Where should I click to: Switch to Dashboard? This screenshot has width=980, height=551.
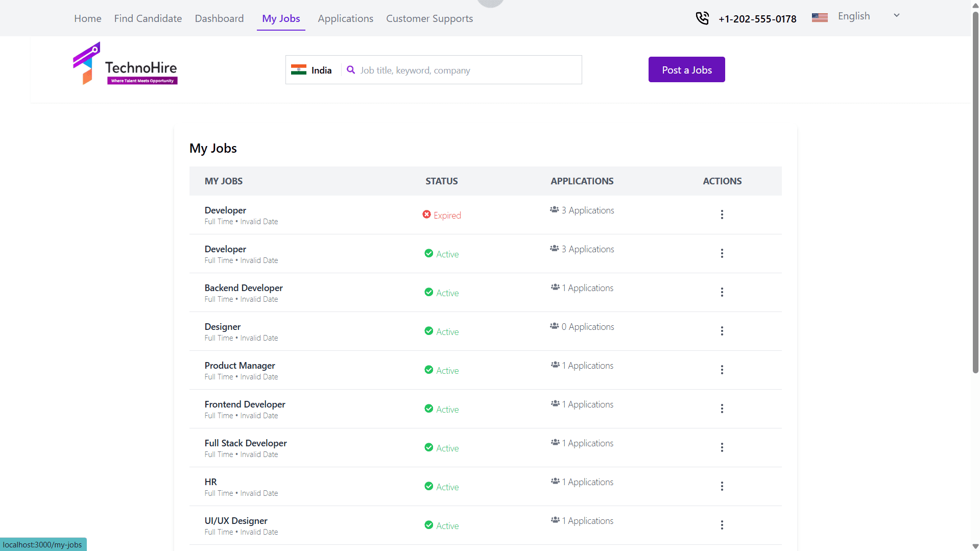click(x=220, y=18)
